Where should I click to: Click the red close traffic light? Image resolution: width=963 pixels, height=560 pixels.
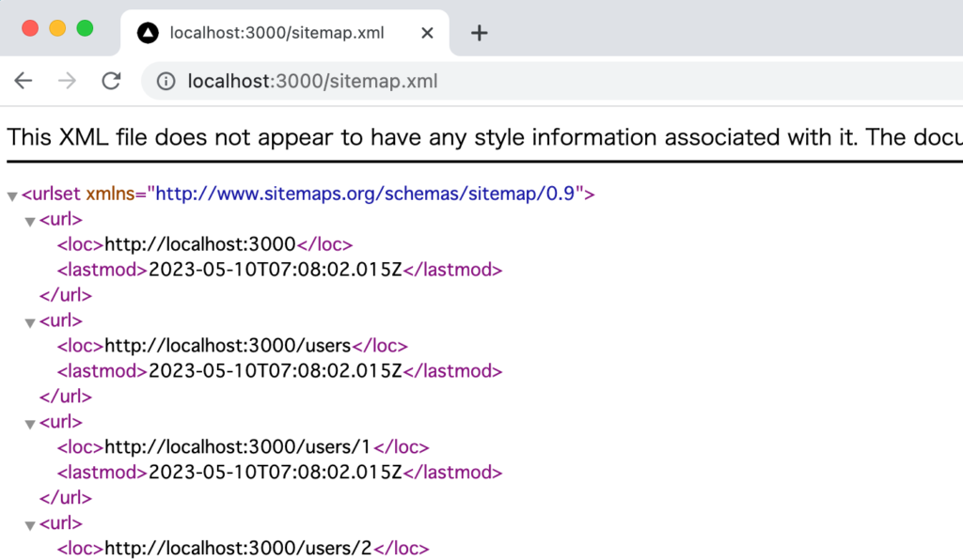tap(30, 29)
